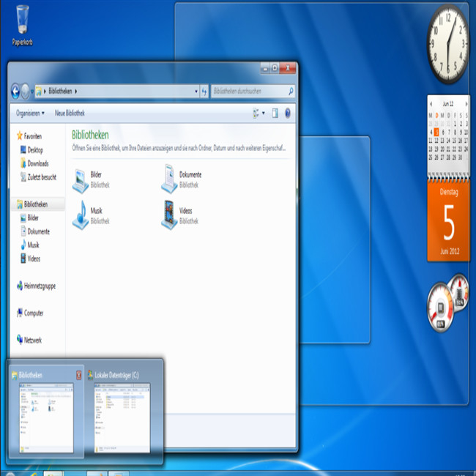Open the view options dropdown arrow
The image size is (476, 476).
(264, 114)
